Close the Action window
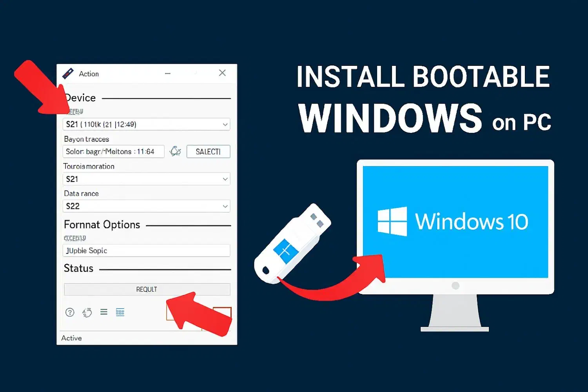Screen dimensions: 588x392 222,73
